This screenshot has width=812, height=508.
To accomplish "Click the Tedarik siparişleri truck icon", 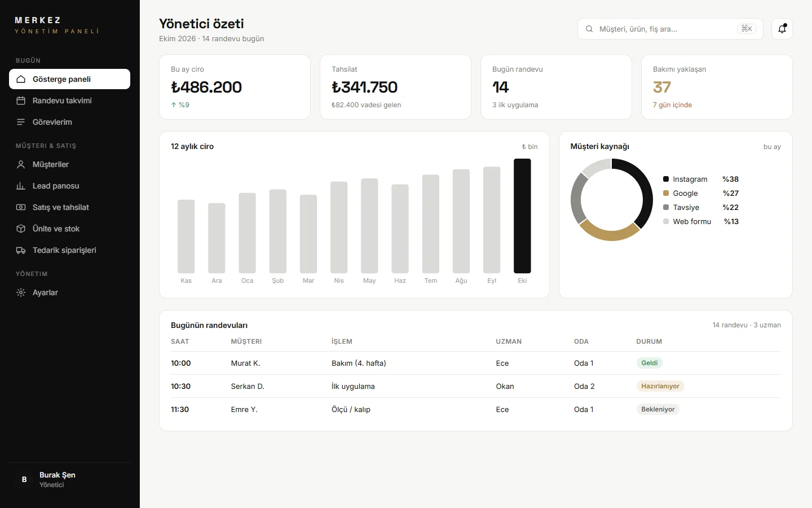I will [x=21, y=250].
